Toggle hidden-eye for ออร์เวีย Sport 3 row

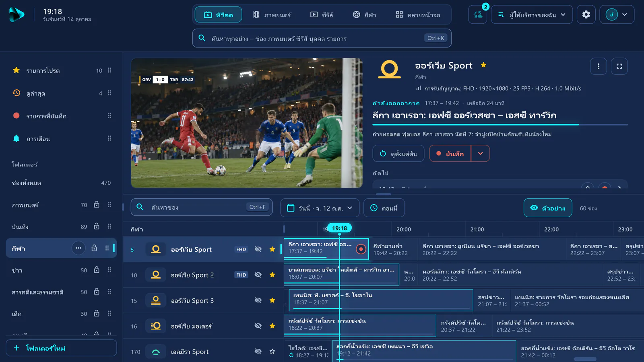pos(258,300)
